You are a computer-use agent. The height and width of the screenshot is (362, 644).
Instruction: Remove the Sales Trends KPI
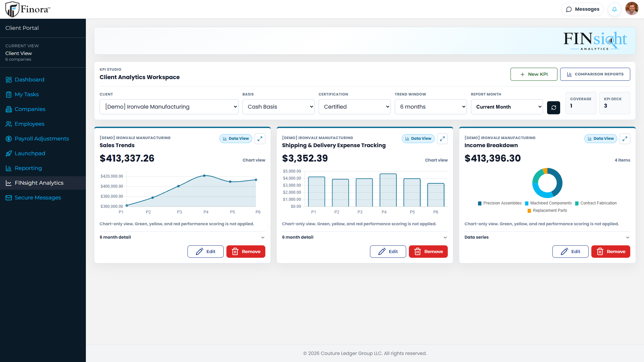pyautogui.click(x=246, y=252)
